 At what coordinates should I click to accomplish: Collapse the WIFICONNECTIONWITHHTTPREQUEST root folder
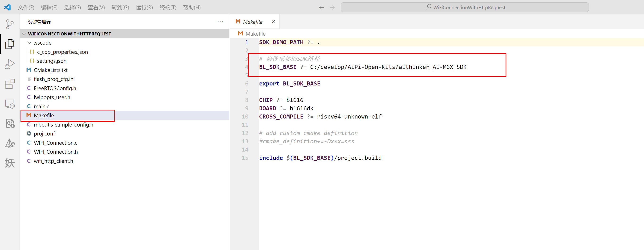point(125,34)
